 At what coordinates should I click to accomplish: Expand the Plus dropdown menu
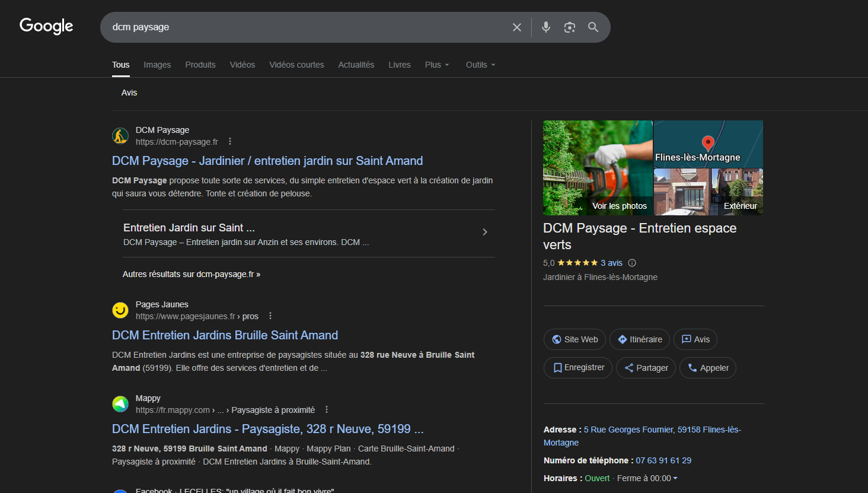(x=437, y=65)
